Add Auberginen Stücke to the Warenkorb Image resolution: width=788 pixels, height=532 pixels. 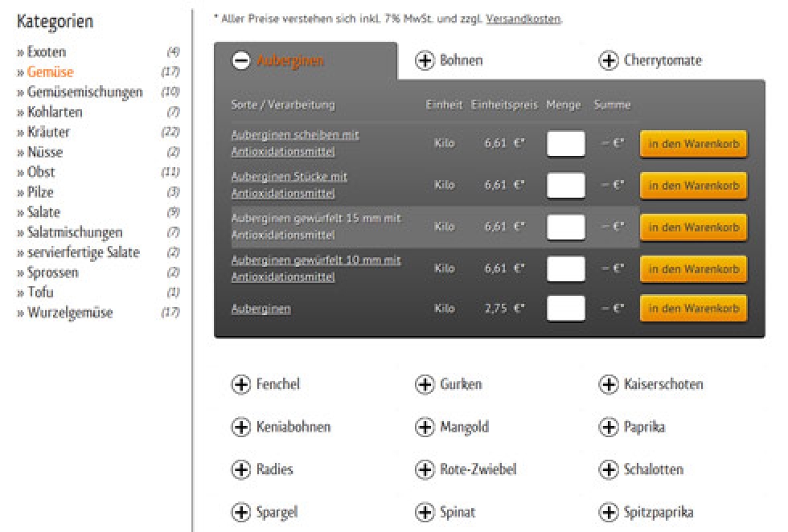pos(693,186)
